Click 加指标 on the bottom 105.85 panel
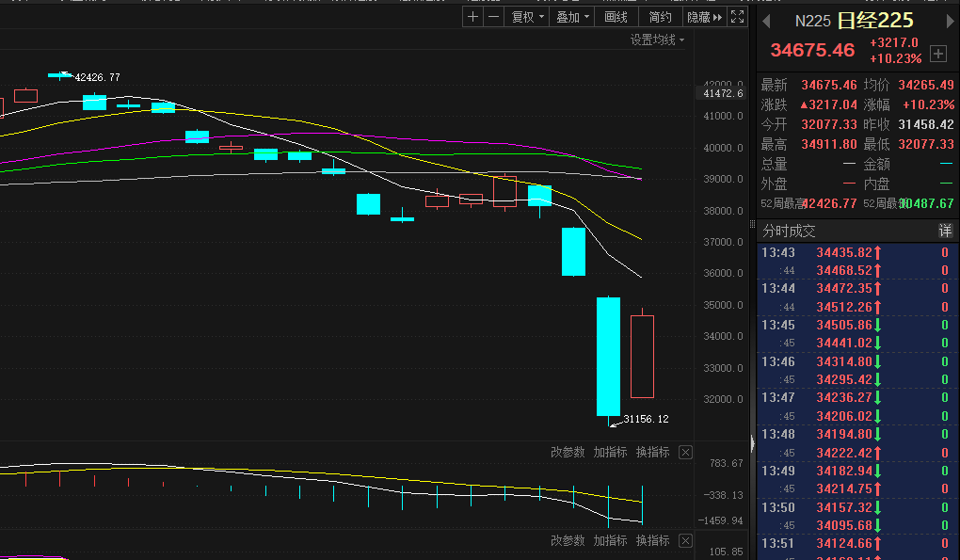The width and height of the screenshot is (960, 560). click(610, 541)
